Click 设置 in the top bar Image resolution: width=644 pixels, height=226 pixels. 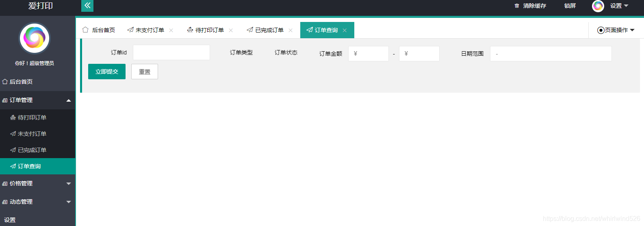point(616,6)
